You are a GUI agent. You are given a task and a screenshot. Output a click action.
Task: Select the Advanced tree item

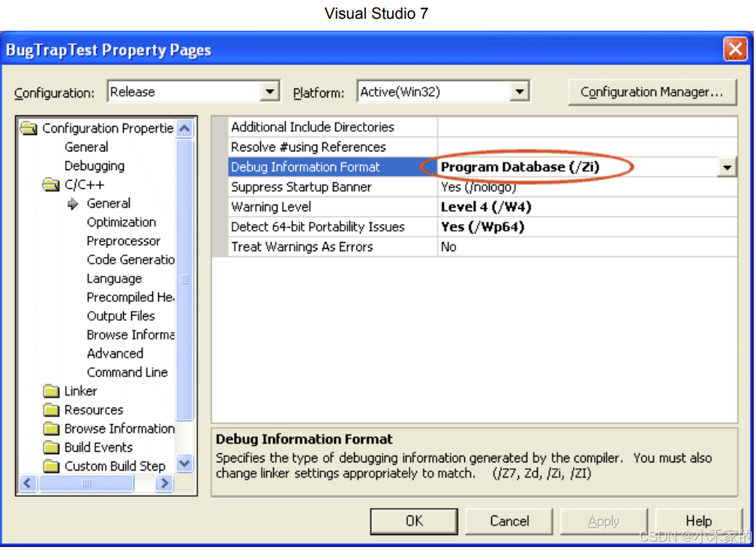point(115,354)
